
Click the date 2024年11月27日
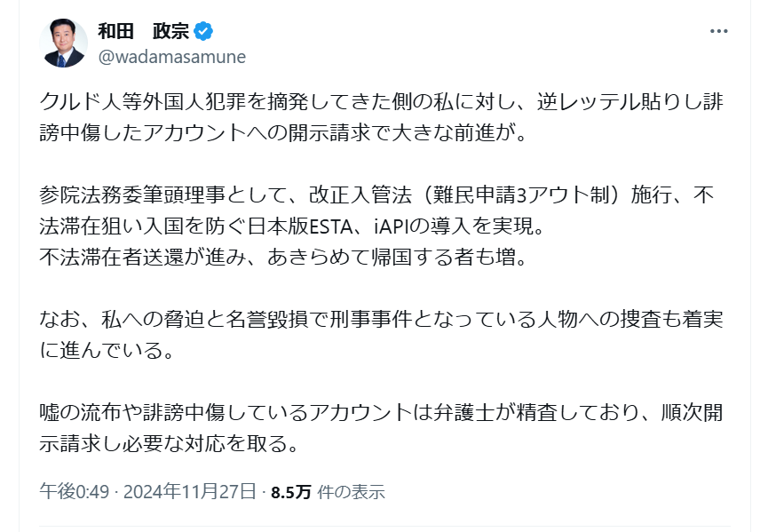tap(189, 492)
